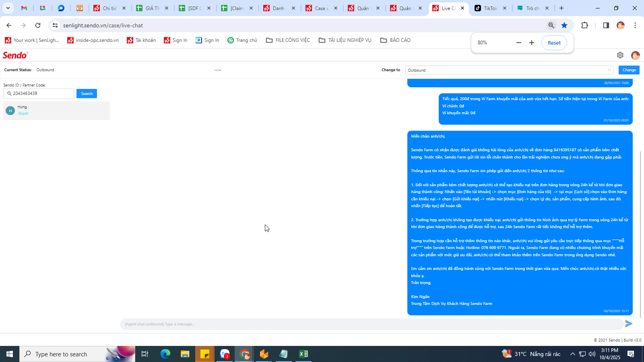644x362 pixels.
Task: Open Sticky Notes from the taskbar
Action: click(x=205, y=354)
